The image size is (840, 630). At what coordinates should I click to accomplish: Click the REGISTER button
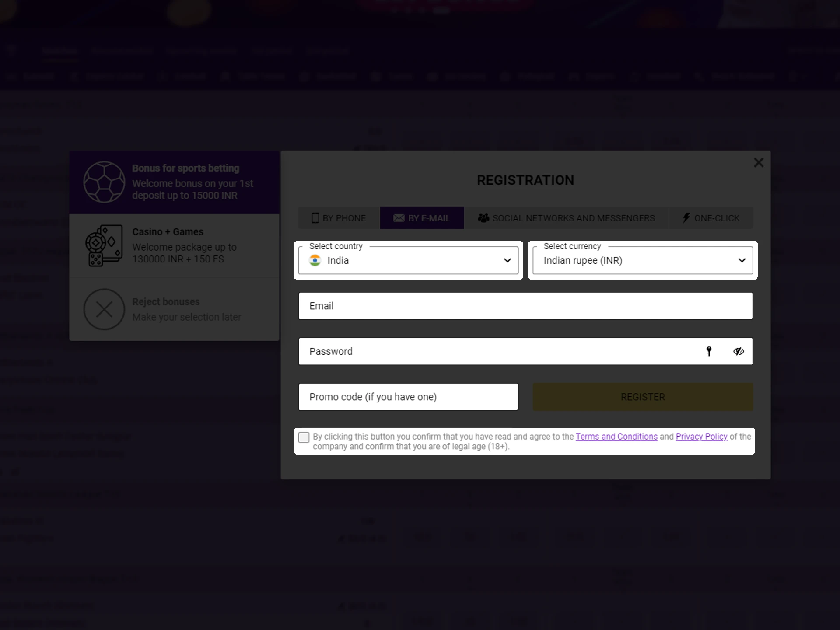642,396
